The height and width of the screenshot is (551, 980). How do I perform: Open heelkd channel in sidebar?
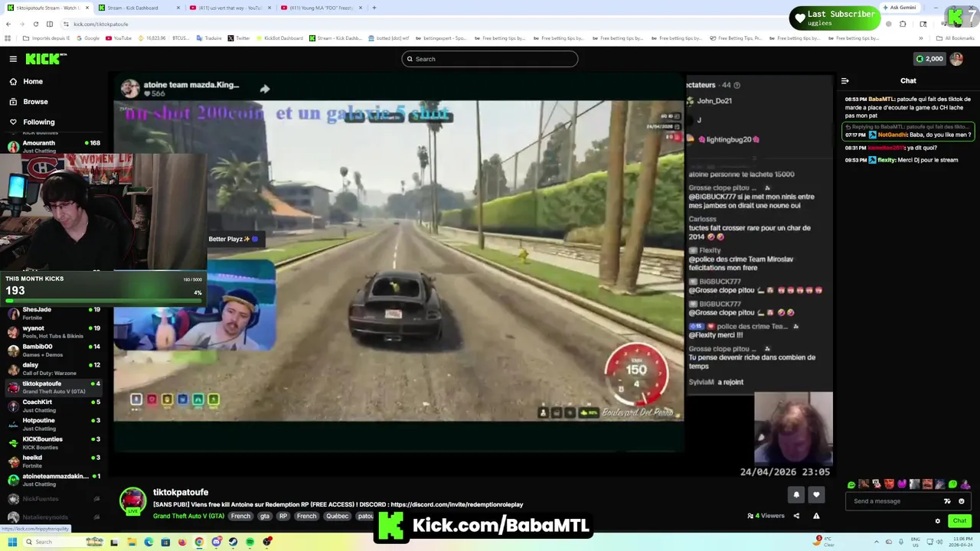click(x=54, y=461)
